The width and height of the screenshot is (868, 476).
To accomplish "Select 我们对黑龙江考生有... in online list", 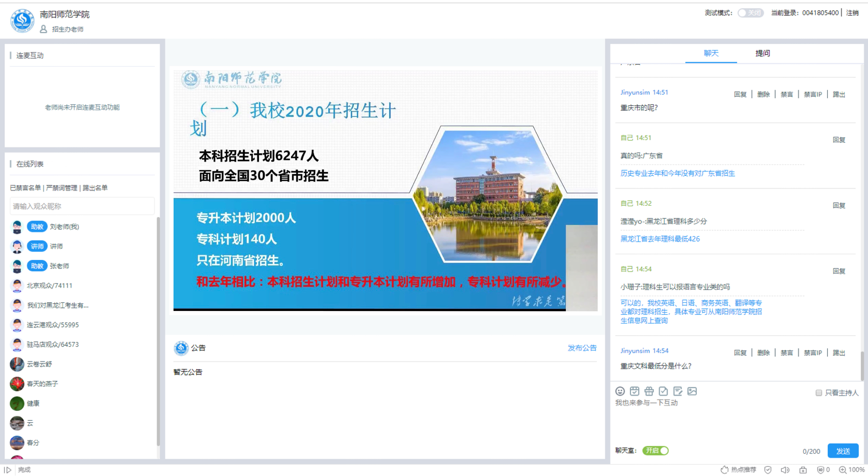I will click(58, 305).
